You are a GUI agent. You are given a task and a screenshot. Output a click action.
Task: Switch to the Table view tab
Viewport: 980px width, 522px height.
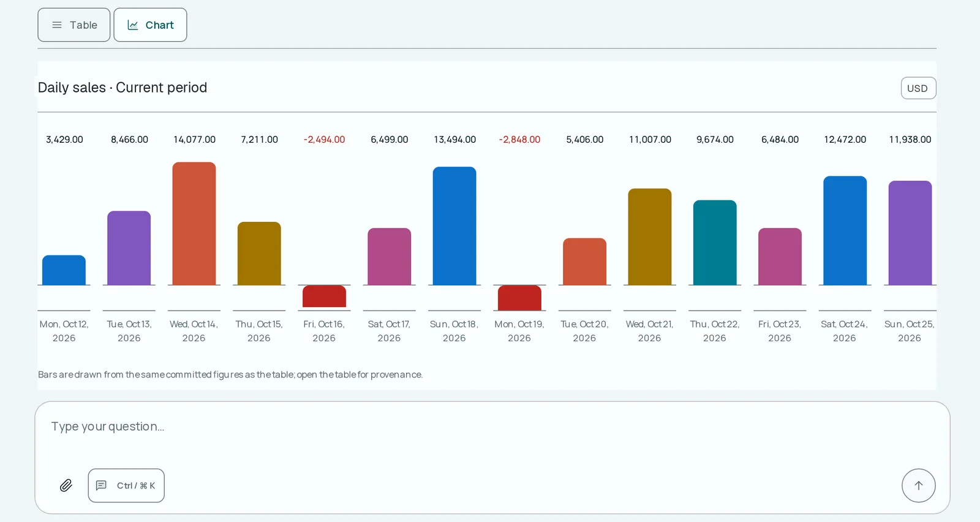(74, 25)
